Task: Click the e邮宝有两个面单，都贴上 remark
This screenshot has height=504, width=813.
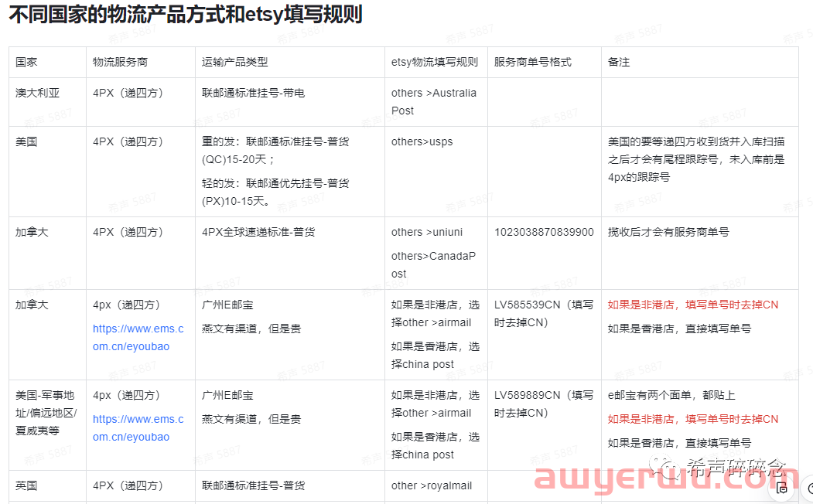Action: pyautogui.click(x=671, y=395)
